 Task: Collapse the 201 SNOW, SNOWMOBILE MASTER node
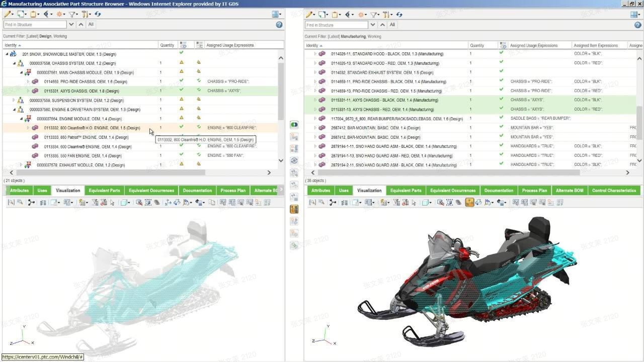(x=7, y=54)
